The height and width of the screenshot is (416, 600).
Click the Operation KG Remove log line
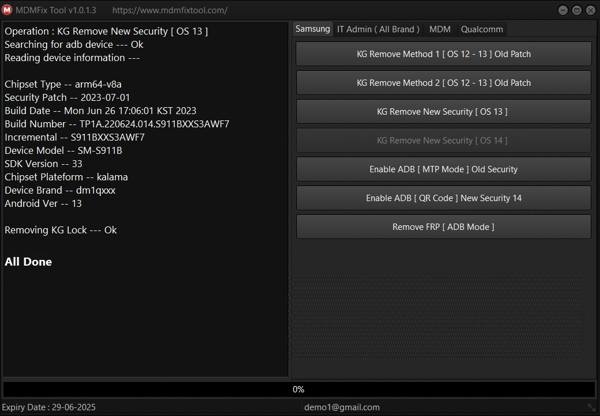(106, 31)
